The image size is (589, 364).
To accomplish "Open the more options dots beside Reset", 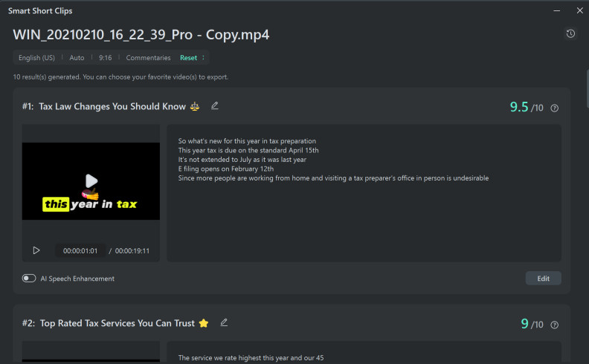I will click(x=203, y=57).
